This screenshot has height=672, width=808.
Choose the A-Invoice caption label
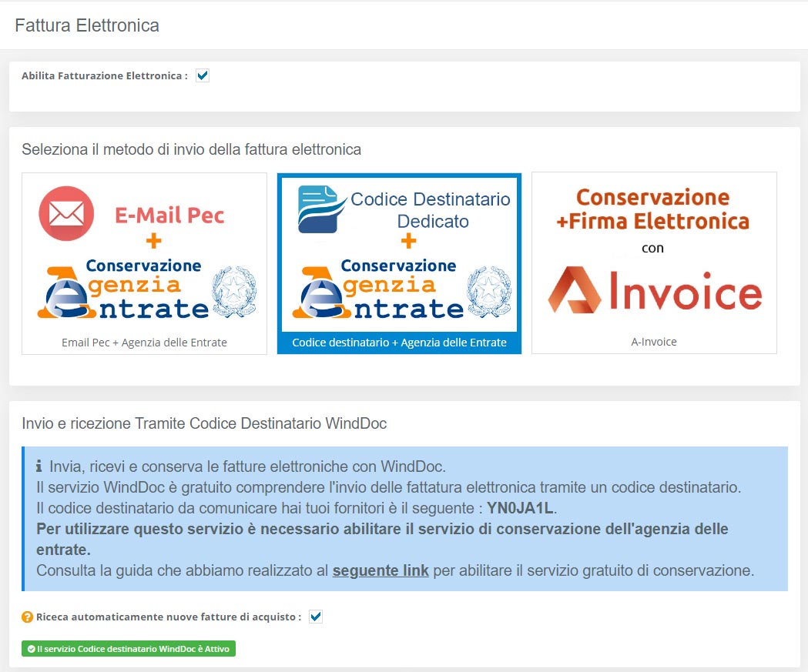click(654, 343)
